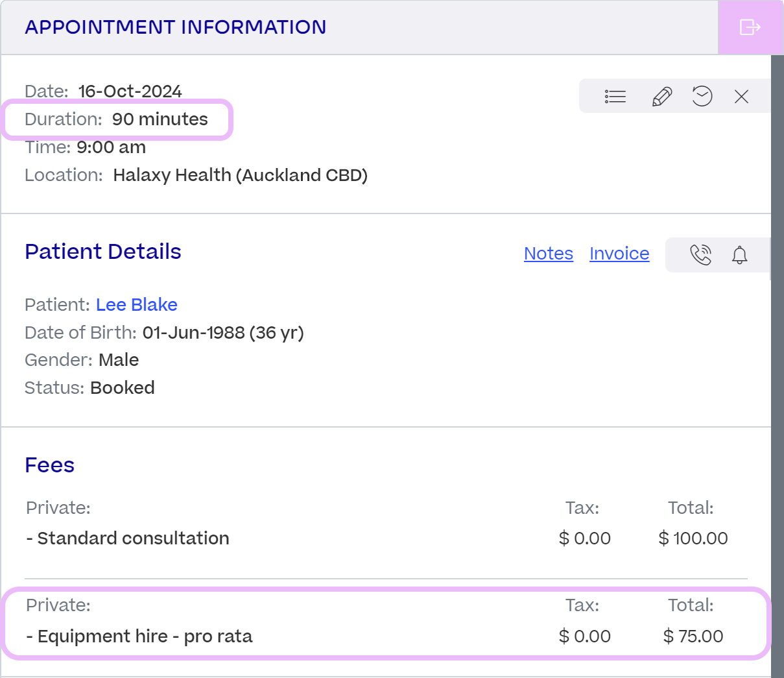Open the Invoice link
This screenshot has width=784, height=678.
tap(619, 254)
